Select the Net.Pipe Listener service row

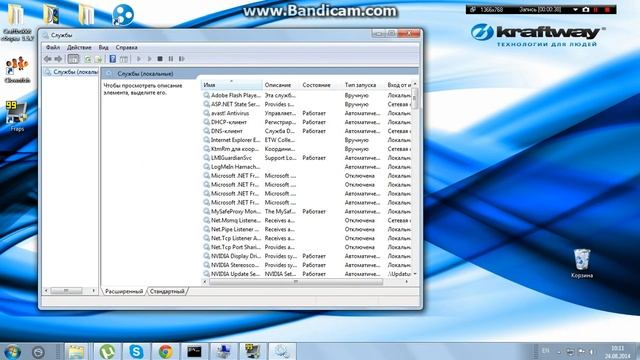click(307, 229)
